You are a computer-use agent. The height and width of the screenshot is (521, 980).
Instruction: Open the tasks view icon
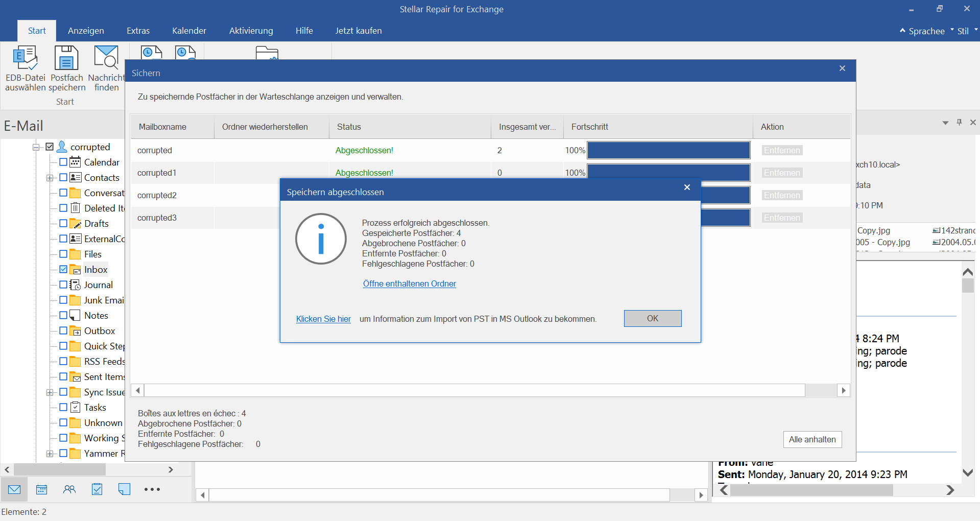pos(97,489)
